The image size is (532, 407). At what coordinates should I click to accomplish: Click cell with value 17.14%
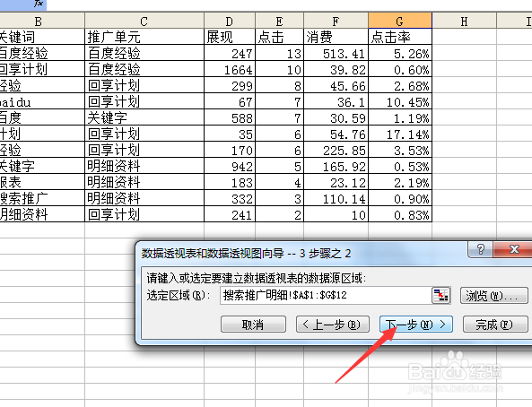click(400, 134)
